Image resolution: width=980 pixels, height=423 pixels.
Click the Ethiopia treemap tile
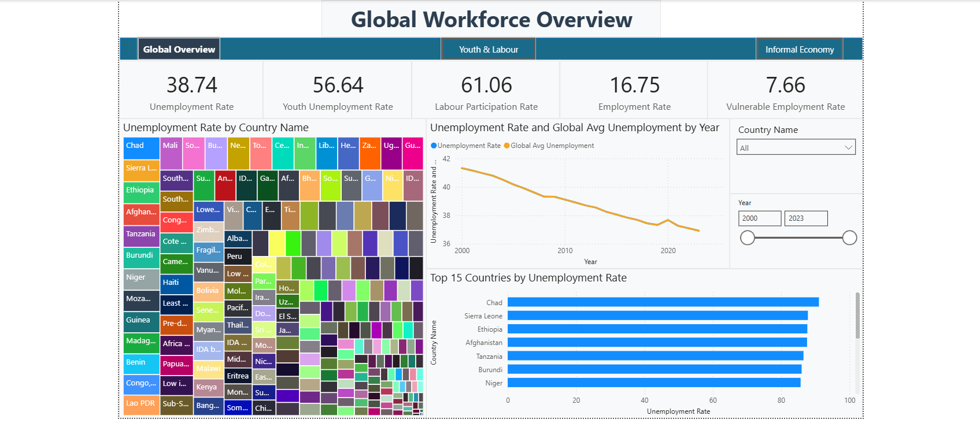point(142,192)
